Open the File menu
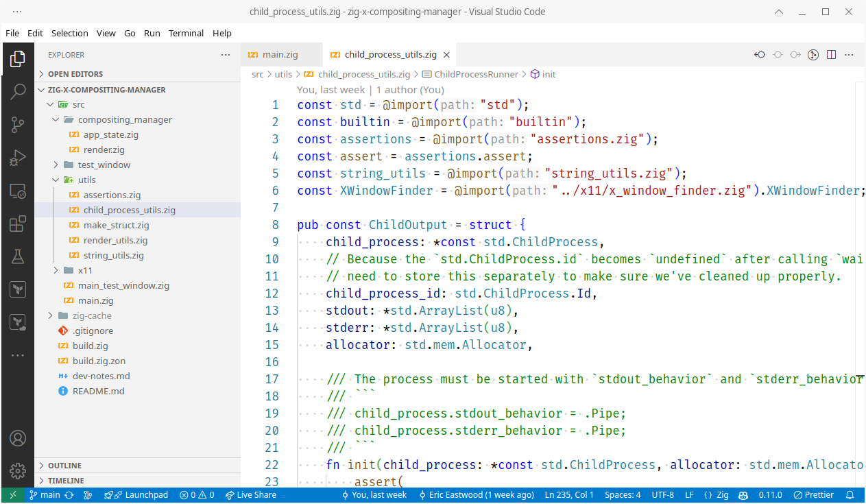866x504 pixels. click(x=12, y=33)
